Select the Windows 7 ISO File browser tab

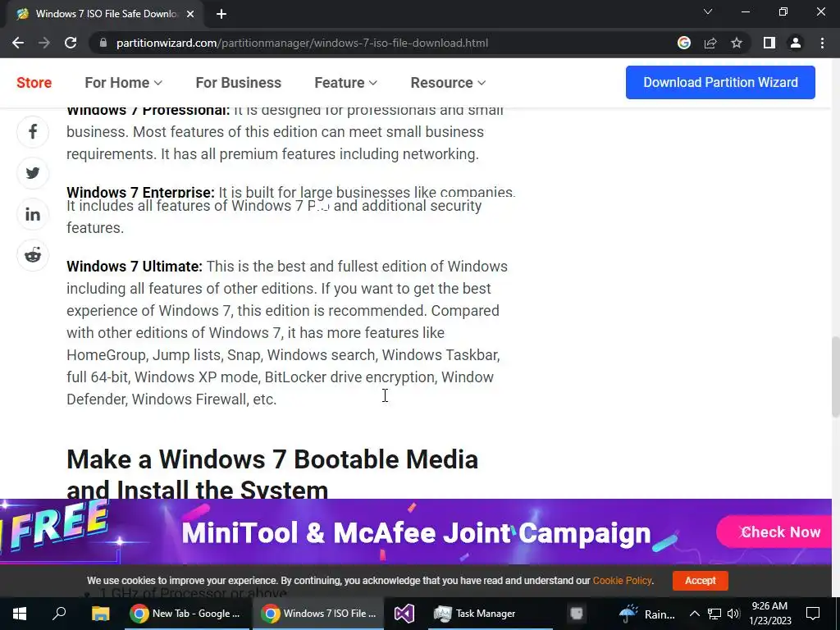pyautogui.click(x=106, y=14)
